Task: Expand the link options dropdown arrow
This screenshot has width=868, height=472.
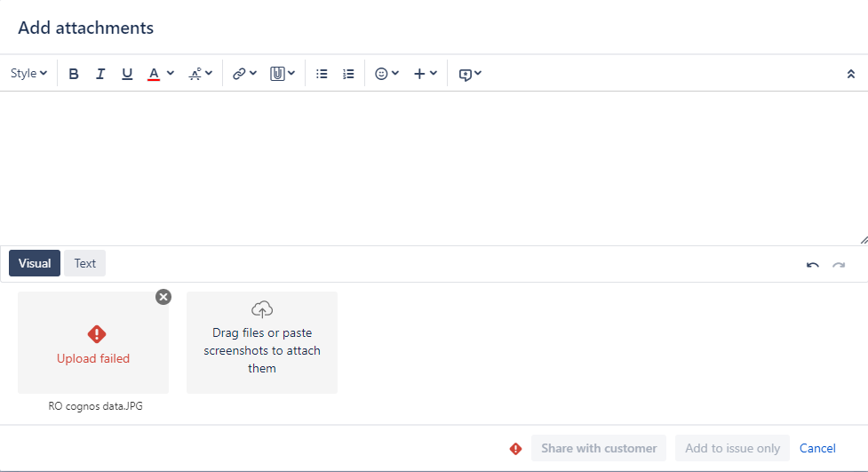Action: [253, 73]
